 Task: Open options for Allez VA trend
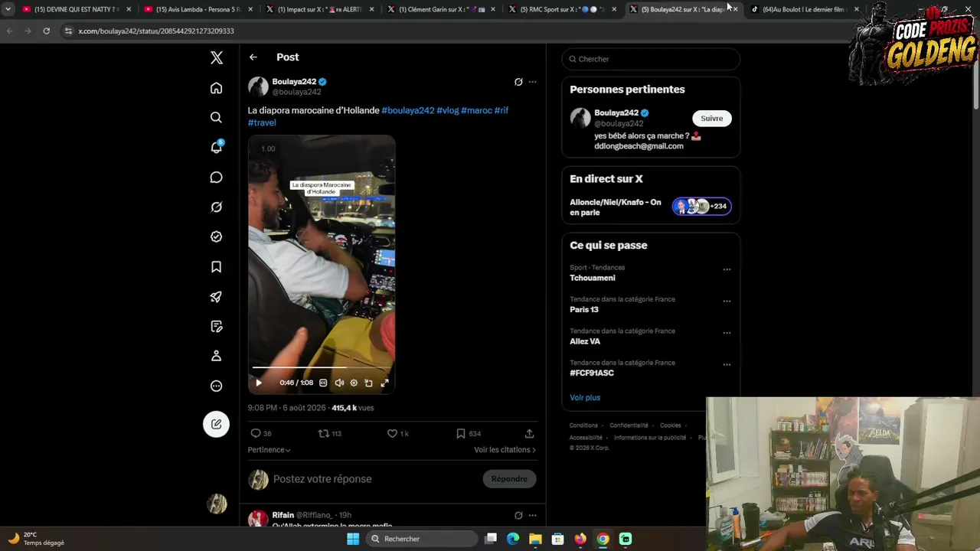(x=727, y=333)
